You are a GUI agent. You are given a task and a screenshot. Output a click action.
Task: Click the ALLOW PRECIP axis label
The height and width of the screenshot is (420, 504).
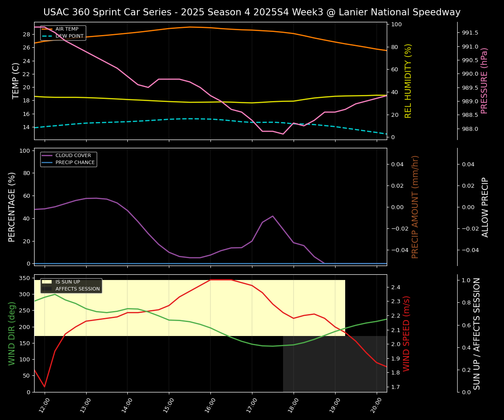coord(485,206)
